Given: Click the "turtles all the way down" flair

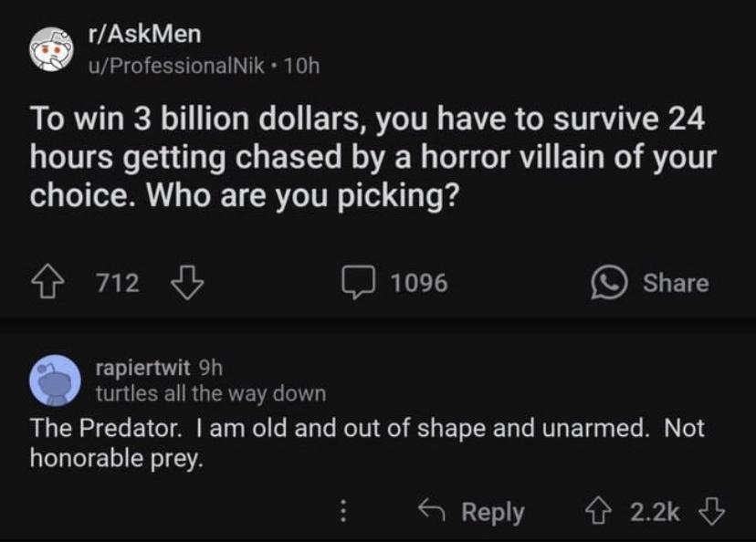Looking at the screenshot, I should [x=211, y=393].
